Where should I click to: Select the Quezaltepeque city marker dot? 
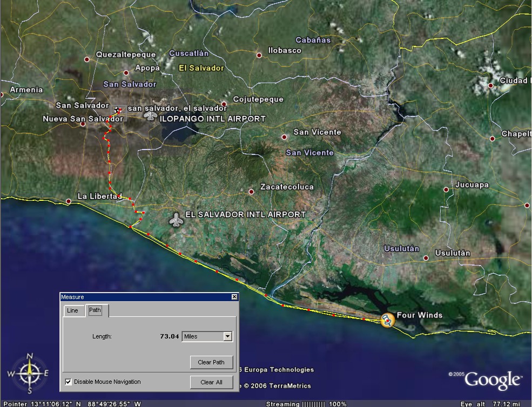click(86, 59)
